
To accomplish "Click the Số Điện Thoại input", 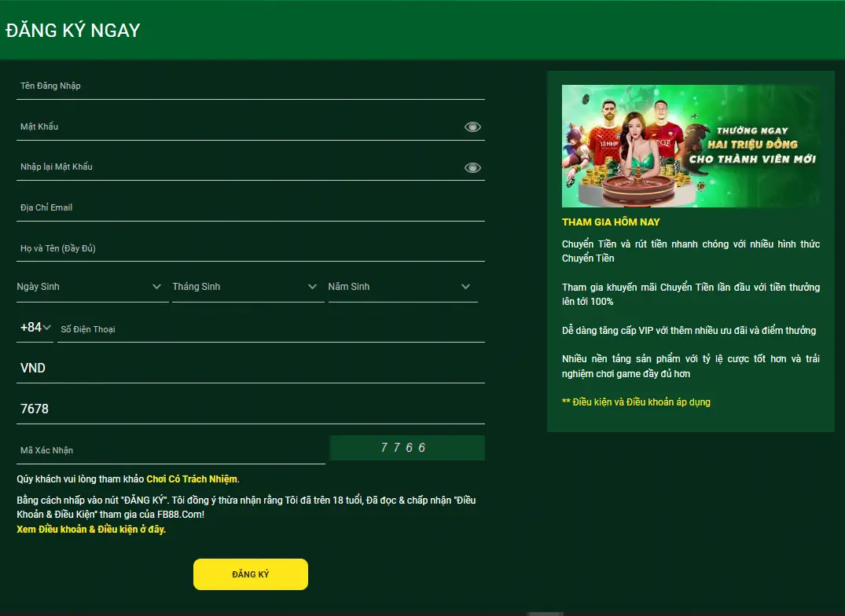I will (x=271, y=329).
